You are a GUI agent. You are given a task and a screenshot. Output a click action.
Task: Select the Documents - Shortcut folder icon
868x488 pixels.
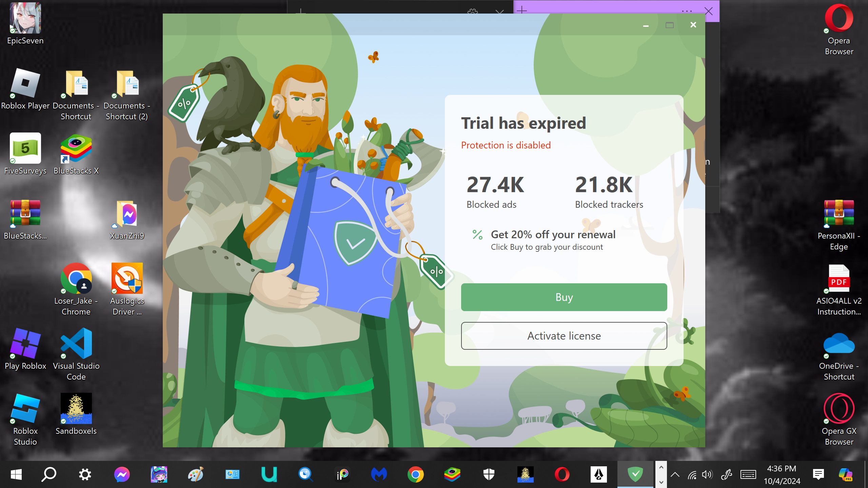click(76, 94)
